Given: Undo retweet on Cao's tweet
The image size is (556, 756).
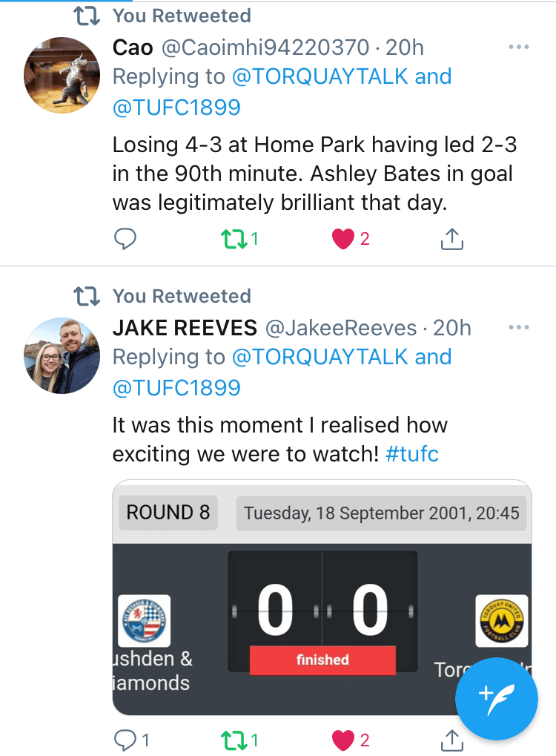Looking at the screenshot, I should (233, 239).
